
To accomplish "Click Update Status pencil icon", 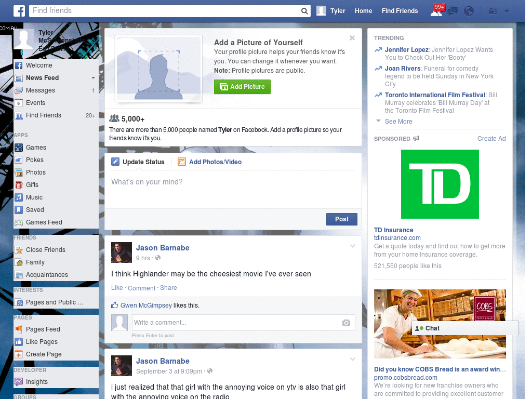I will coord(115,162).
